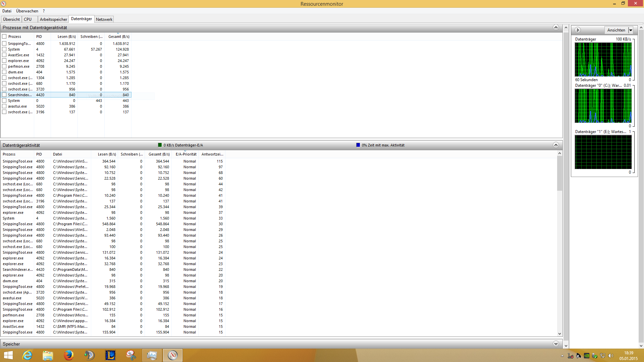Click the TeamSpeak taskbar icon
The image size is (644, 362).
[90, 355]
